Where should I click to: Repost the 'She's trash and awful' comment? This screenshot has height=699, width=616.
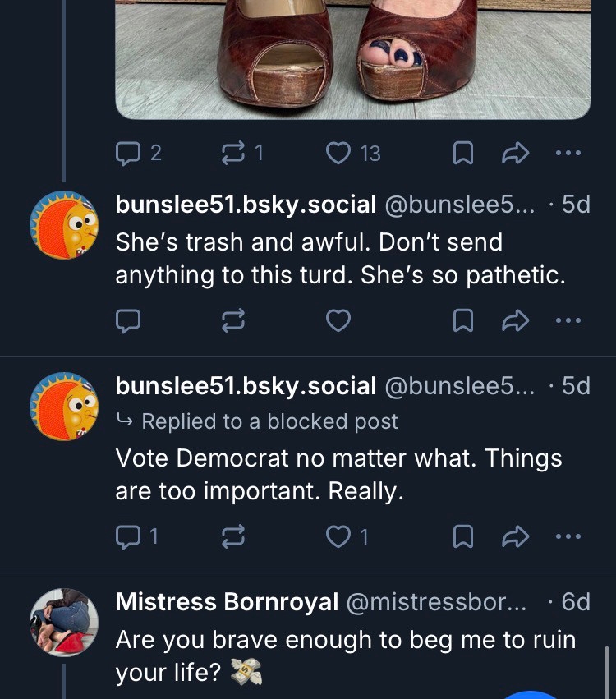point(234,321)
